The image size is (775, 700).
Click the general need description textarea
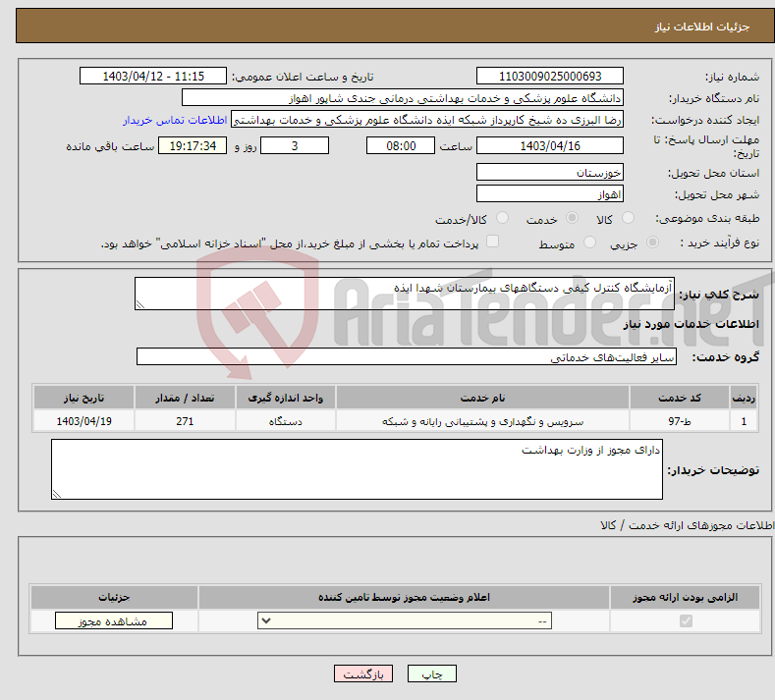tap(405, 294)
